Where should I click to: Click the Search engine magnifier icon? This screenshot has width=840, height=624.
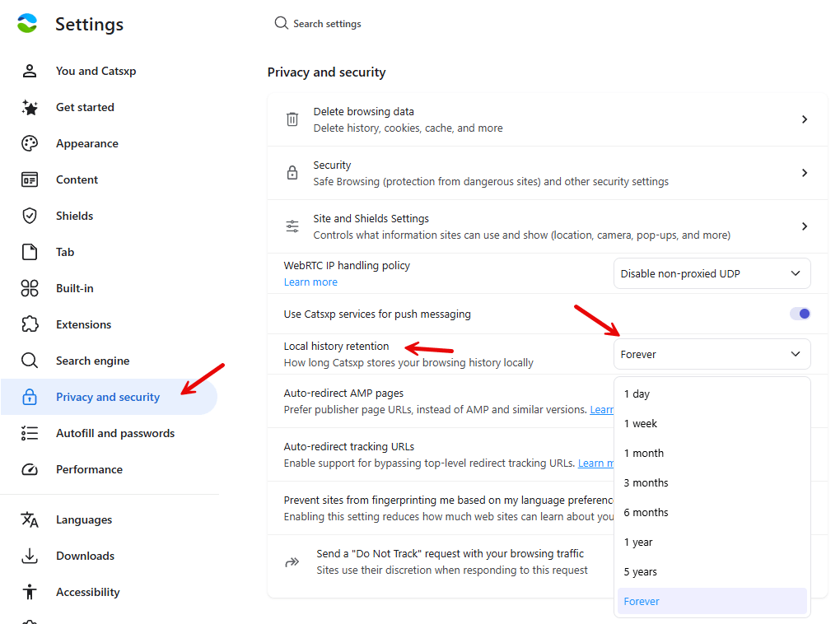click(30, 361)
